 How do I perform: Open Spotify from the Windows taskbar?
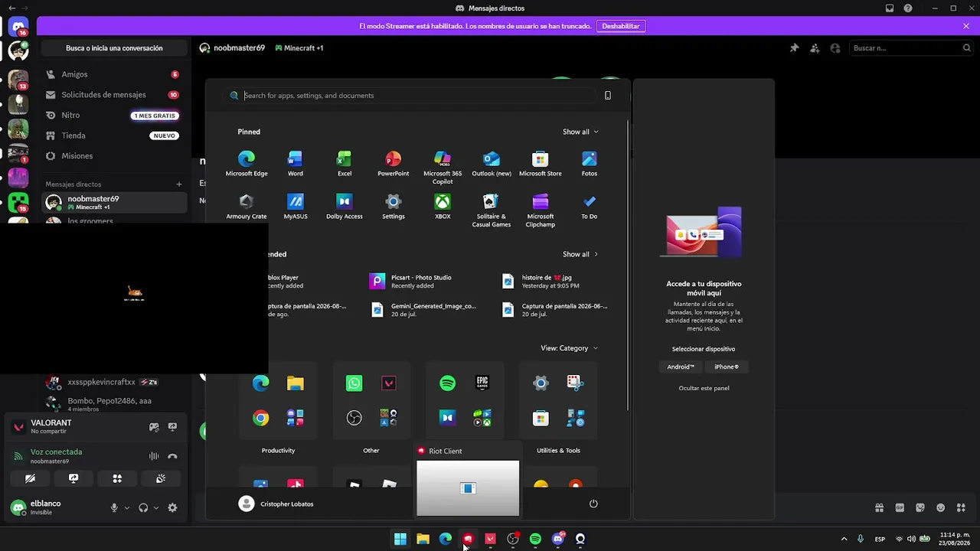click(x=535, y=539)
